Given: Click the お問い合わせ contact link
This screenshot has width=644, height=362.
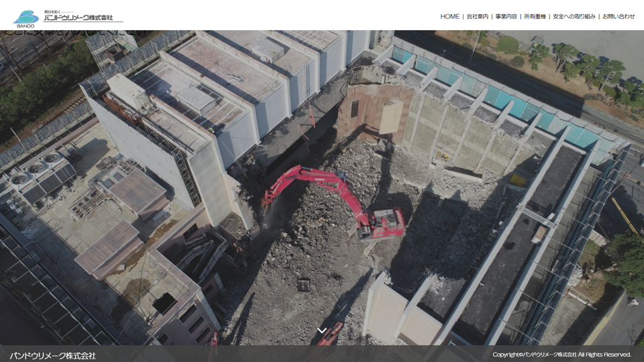Looking at the screenshot, I should tap(618, 16).
